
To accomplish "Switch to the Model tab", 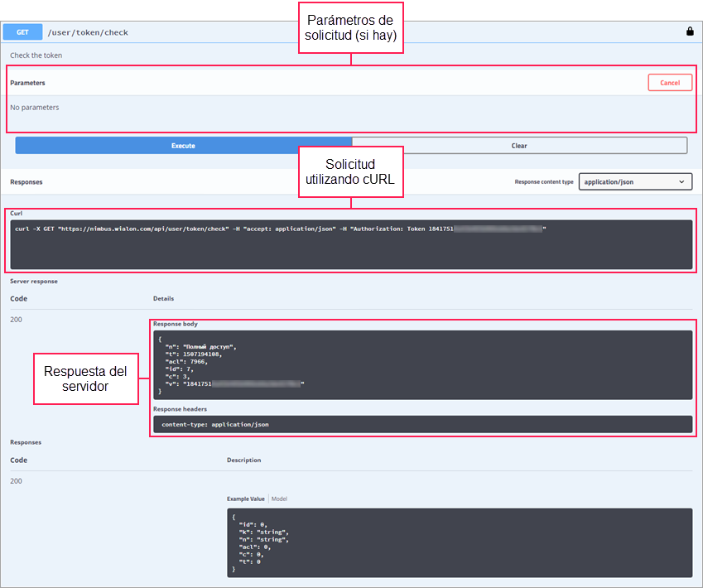I will point(279,499).
